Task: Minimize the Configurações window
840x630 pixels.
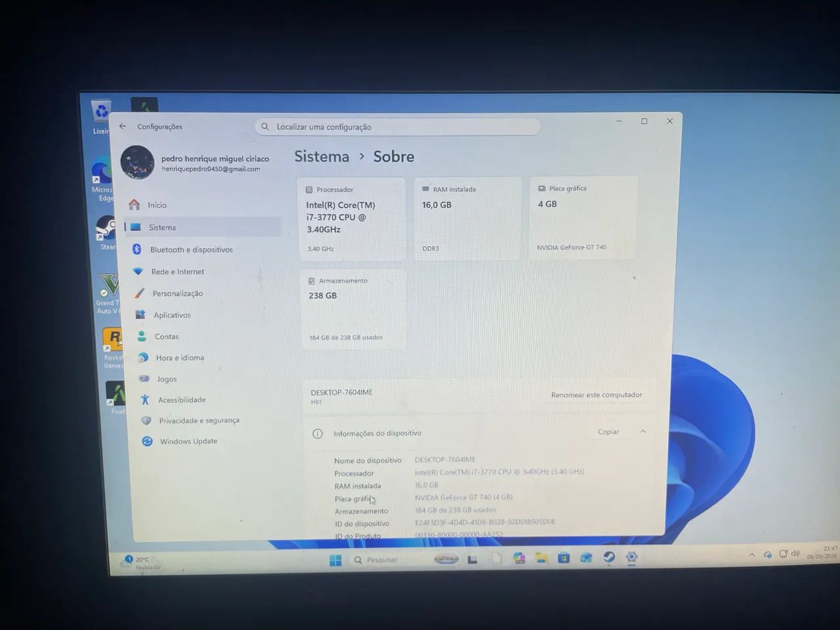Action: pos(619,121)
